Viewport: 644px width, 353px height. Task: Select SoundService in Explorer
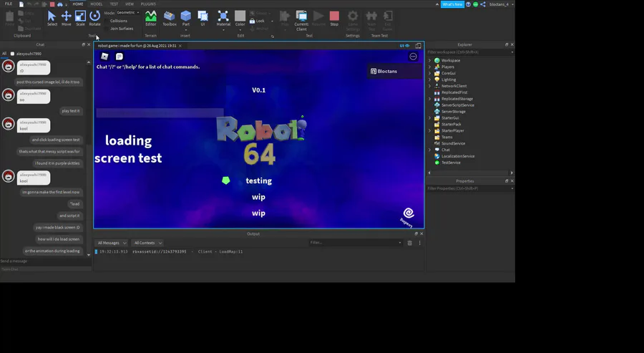point(453,143)
